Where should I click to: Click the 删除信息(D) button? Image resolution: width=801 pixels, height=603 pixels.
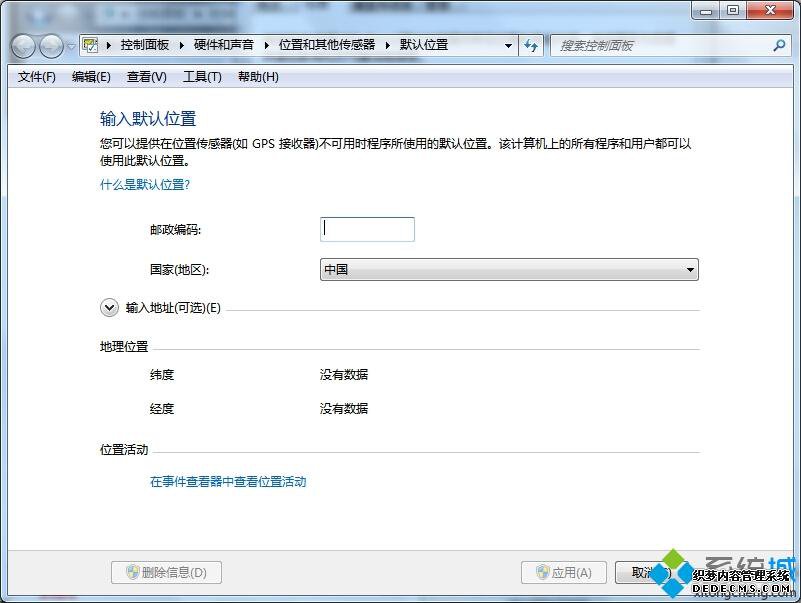tap(167, 572)
